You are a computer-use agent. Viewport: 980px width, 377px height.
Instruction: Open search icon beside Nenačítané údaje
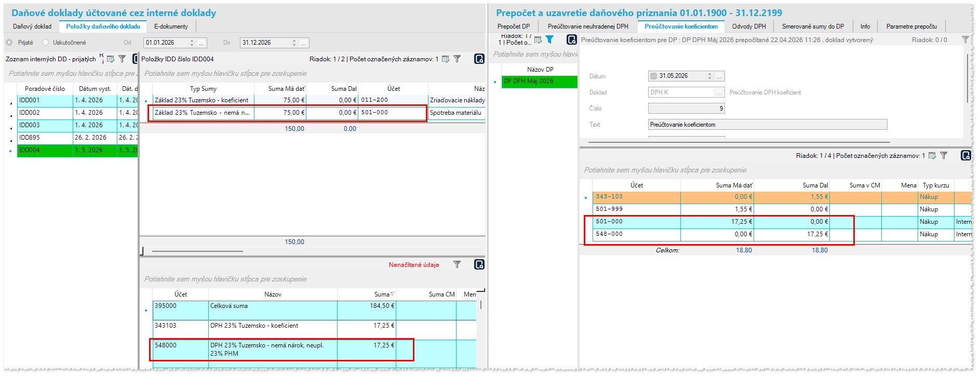(479, 265)
